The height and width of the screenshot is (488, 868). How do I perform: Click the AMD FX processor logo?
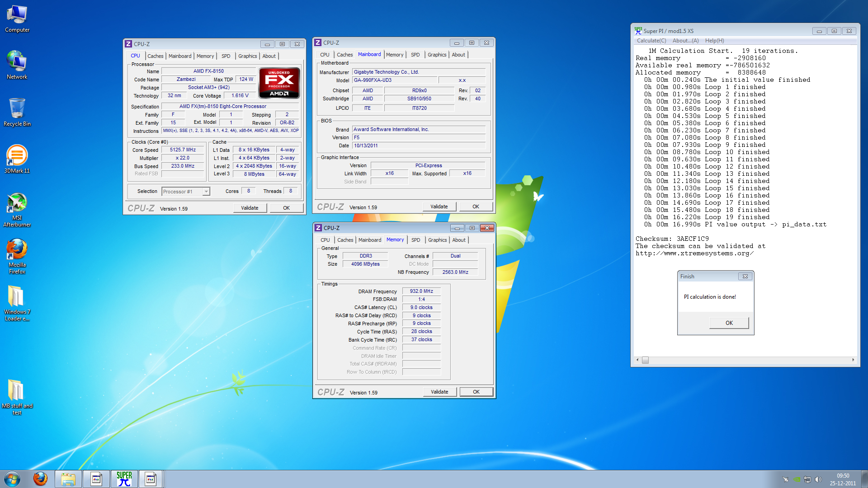279,83
